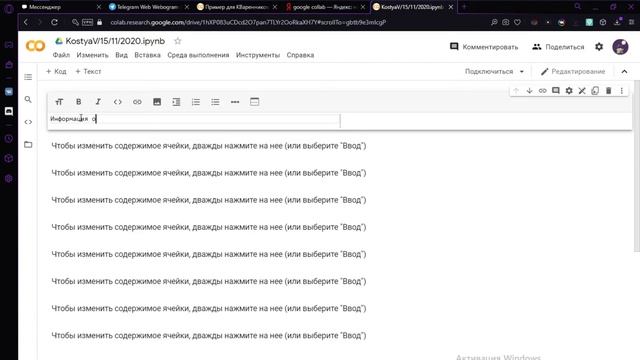
Task: Add indent to text cell
Action: (176, 102)
